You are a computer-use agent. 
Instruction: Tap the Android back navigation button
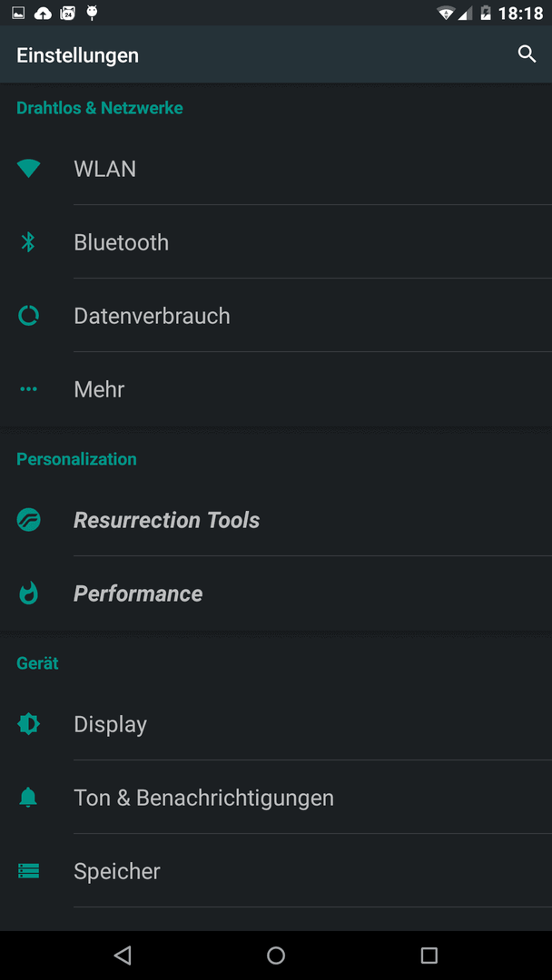[123, 955]
